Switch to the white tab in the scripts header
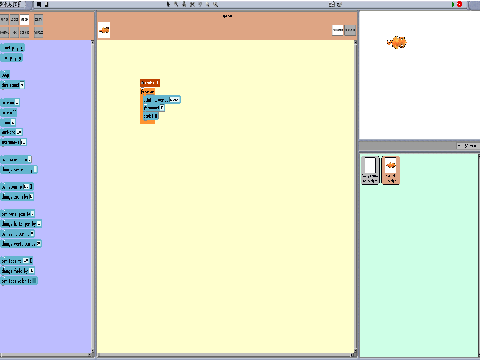 [x=337, y=30]
